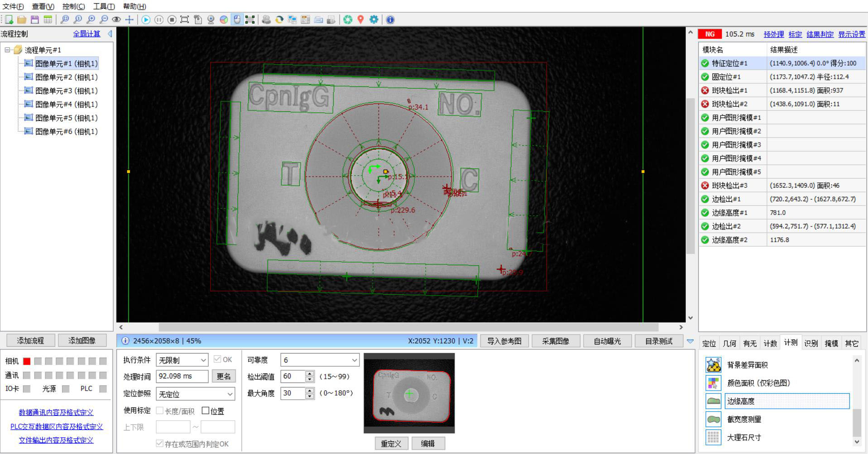The width and height of the screenshot is (868, 454).
Task: Toggle the 位置 checkbox
Action: 206,411
